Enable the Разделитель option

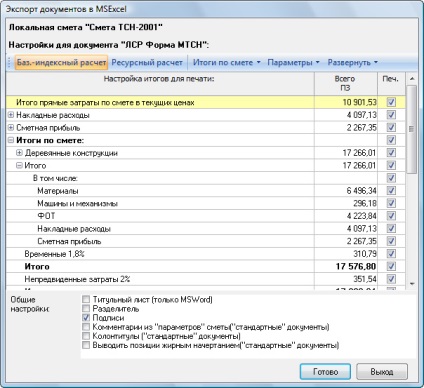click(x=86, y=308)
